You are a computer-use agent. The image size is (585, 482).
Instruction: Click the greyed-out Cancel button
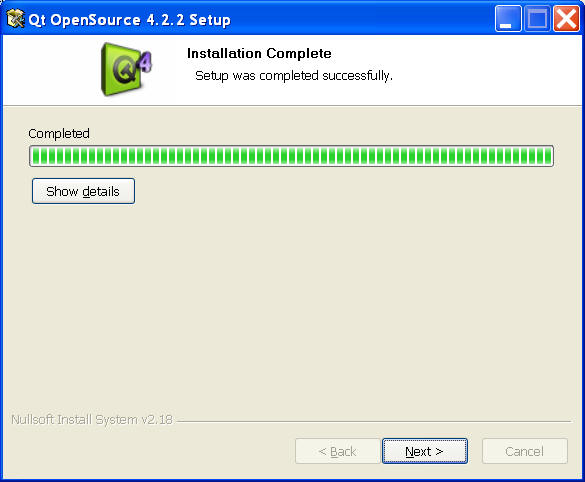coord(525,451)
